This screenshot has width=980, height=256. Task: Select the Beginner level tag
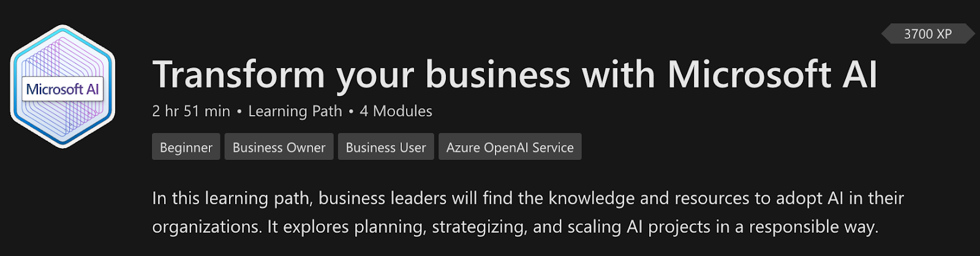(186, 148)
